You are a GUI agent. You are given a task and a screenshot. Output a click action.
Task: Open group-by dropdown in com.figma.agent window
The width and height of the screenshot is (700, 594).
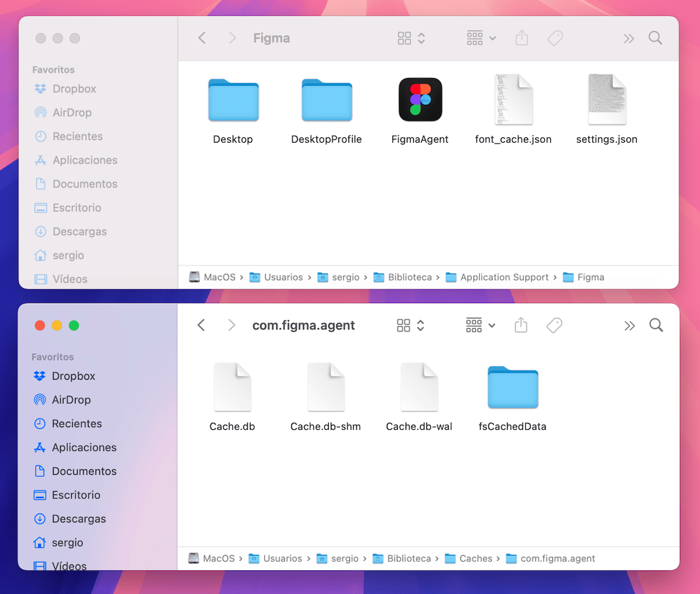[x=480, y=326]
